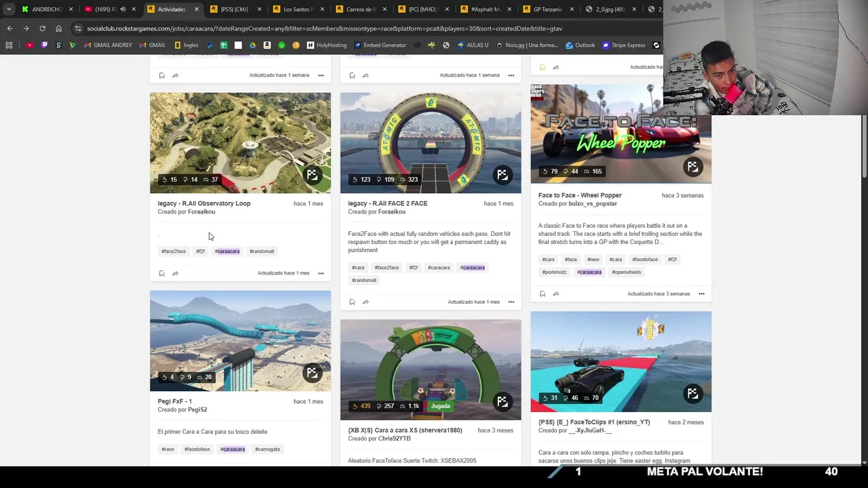
Task: Reload the current page
Action: [42, 28]
